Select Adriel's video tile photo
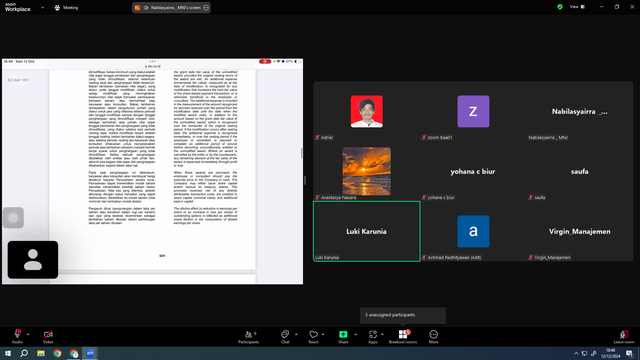The image size is (640, 360). click(367, 111)
